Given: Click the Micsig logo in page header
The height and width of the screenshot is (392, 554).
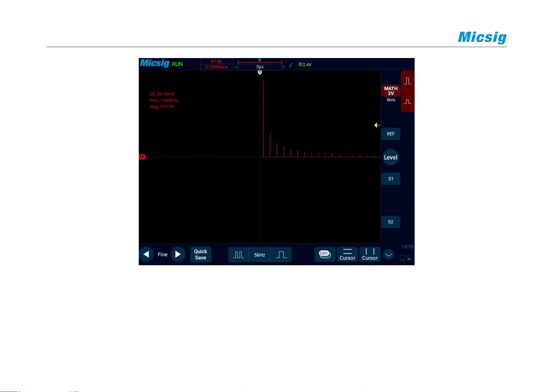Looking at the screenshot, I should [x=482, y=37].
